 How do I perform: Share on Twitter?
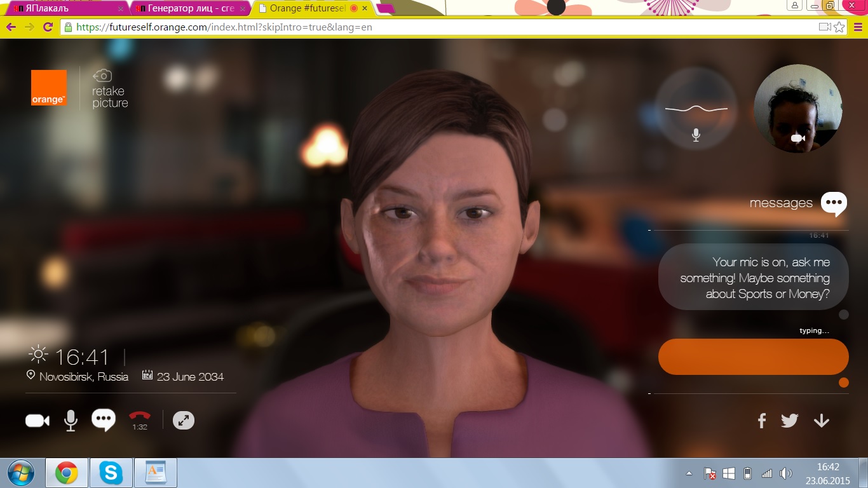(x=790, y=421)
